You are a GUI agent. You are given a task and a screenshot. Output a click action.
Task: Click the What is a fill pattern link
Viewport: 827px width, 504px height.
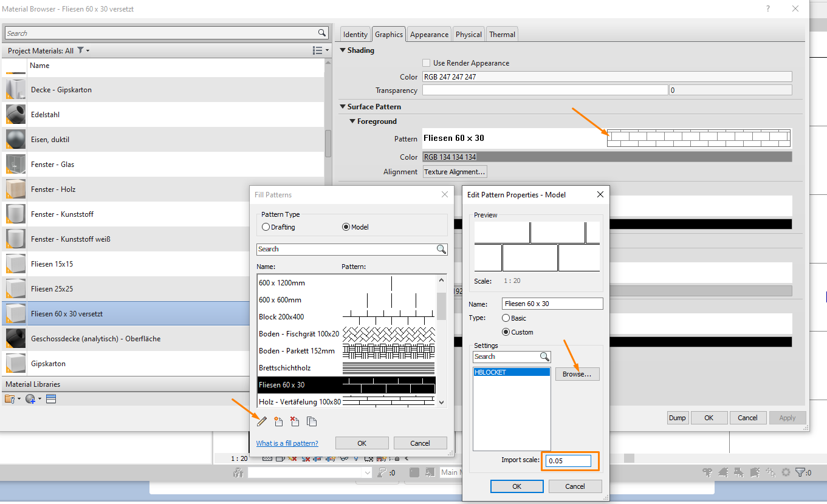point(287,443)
